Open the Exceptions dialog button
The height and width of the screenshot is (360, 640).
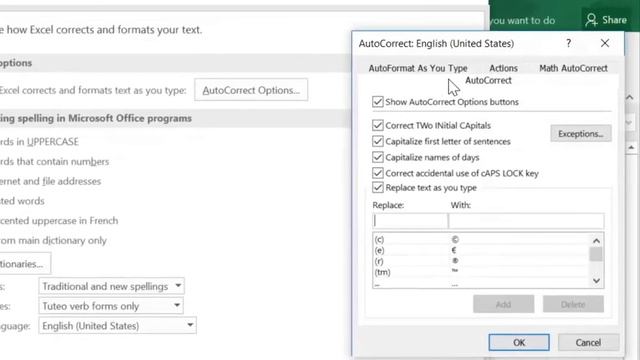pos(580,134)
